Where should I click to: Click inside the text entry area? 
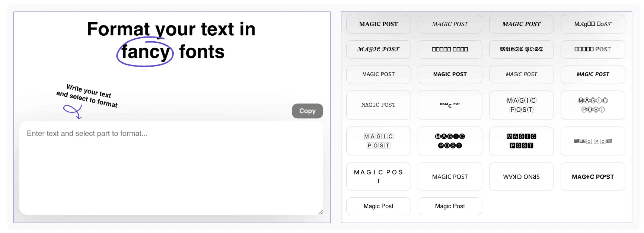171,167
